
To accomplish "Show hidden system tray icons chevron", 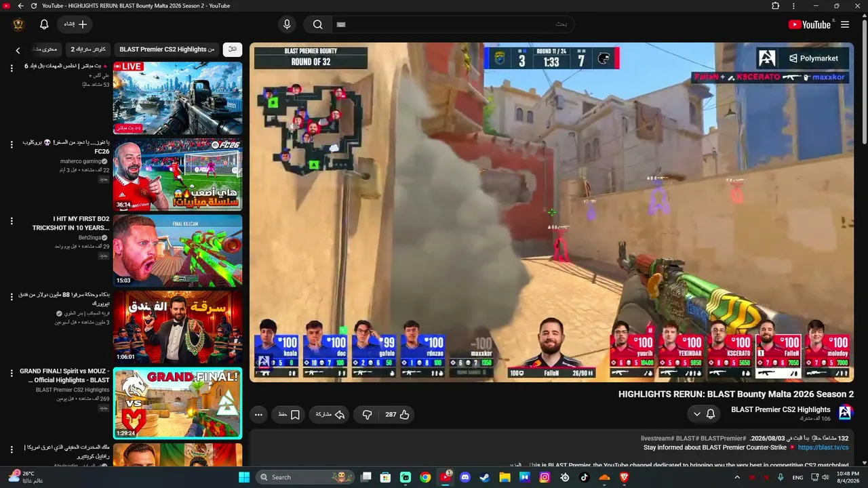I will coord(737,477).
